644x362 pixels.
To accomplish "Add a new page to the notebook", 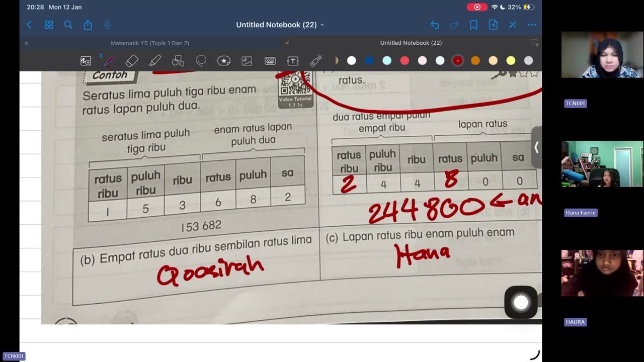I will [493, 25].
